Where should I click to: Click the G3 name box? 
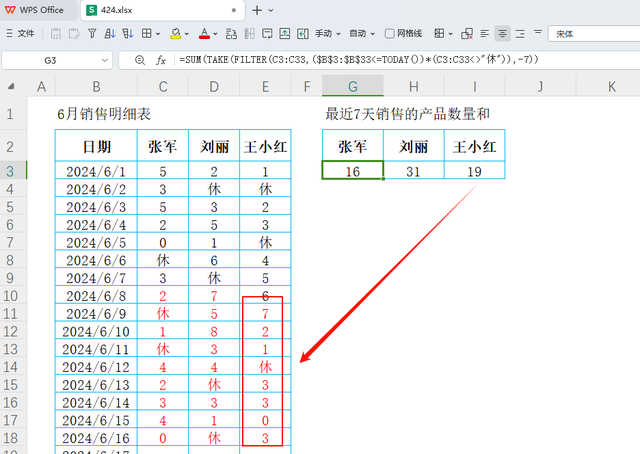pos(51,60)
